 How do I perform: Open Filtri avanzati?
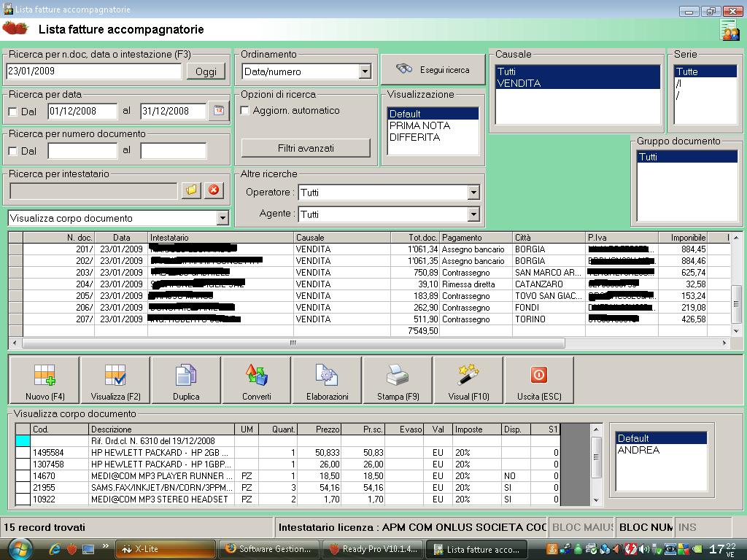point(306,148)
